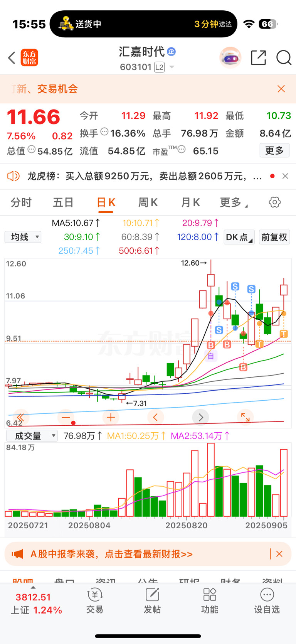Image resolution: width=296 pixels, height=644 pixels.
Task: Tap the 12.60 high price label
Action: coord(193,263)
